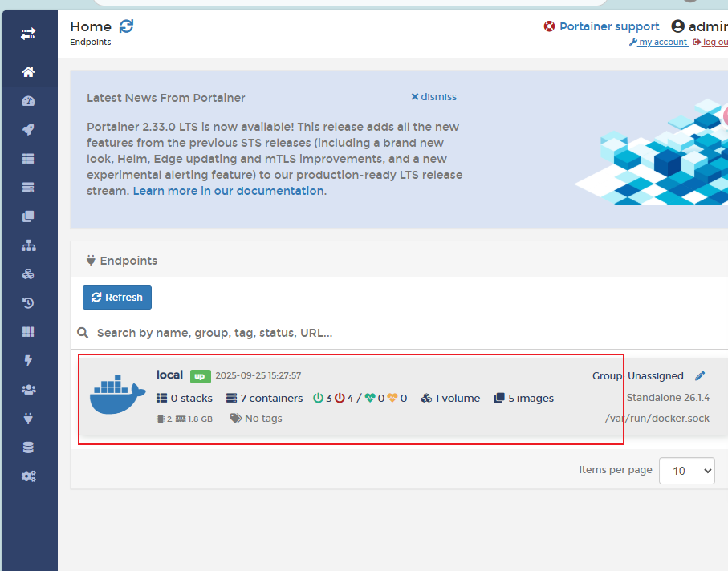The image size is (728, 571).
Task: Click the refresh icon beside Home title
Action: tap(126, 26)
